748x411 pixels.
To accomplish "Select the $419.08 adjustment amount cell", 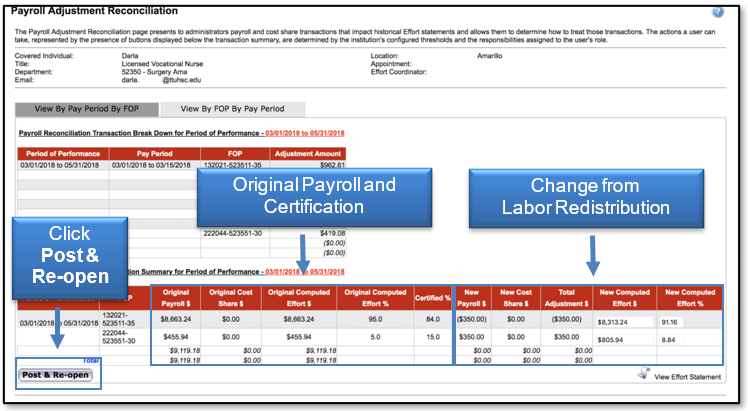I will pos(308,234).
